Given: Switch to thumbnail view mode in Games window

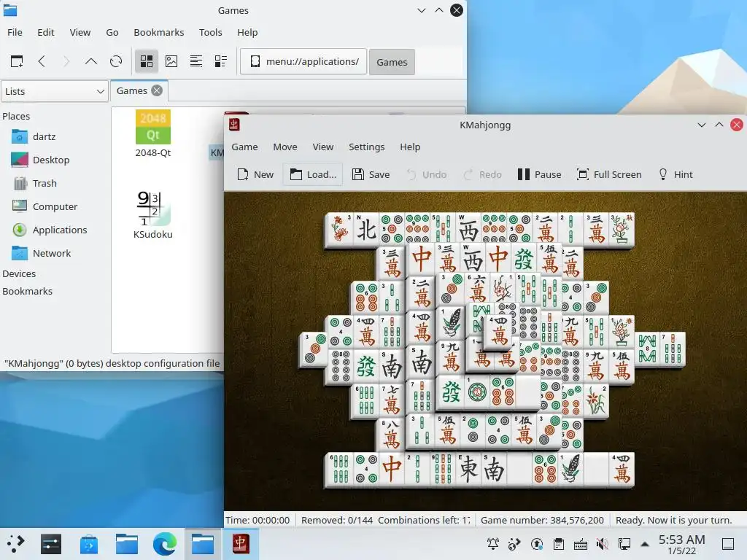Looking at the screenshot, I should click(171, 61).
